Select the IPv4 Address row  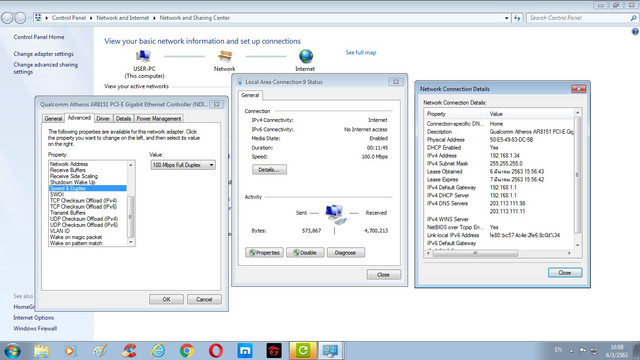(x=499, y=156)
